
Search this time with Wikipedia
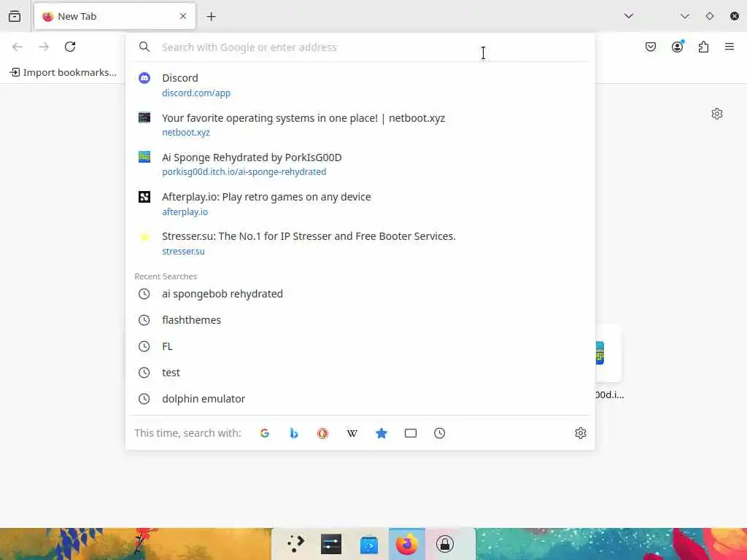coord(352,433)
